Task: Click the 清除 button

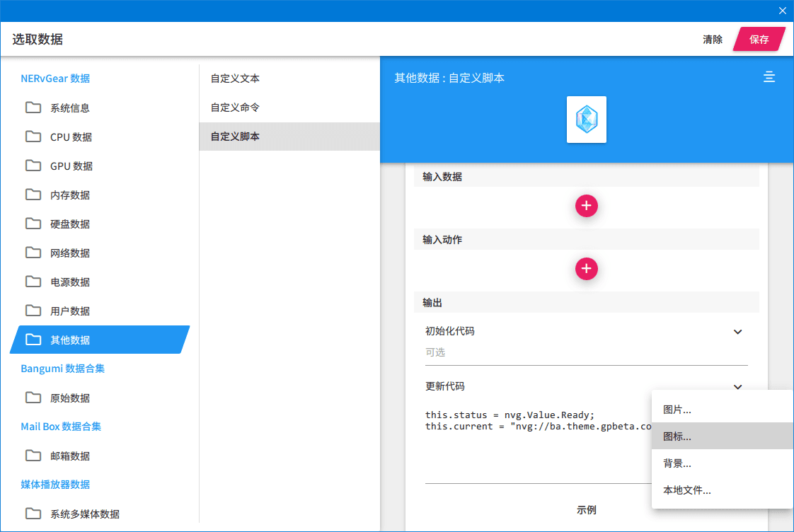Action: [713, 40]
